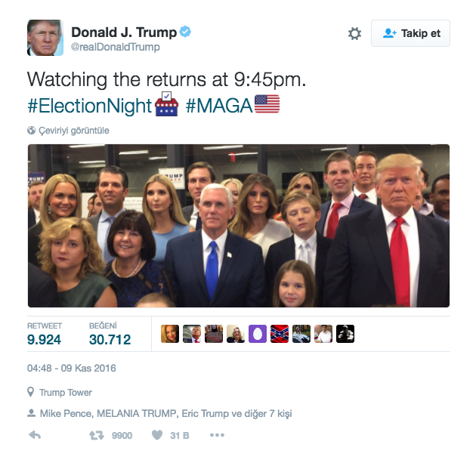Screen dimensions: 476x466
Task: Open the @realDonaldTrump handle
Action: point(116,47)
